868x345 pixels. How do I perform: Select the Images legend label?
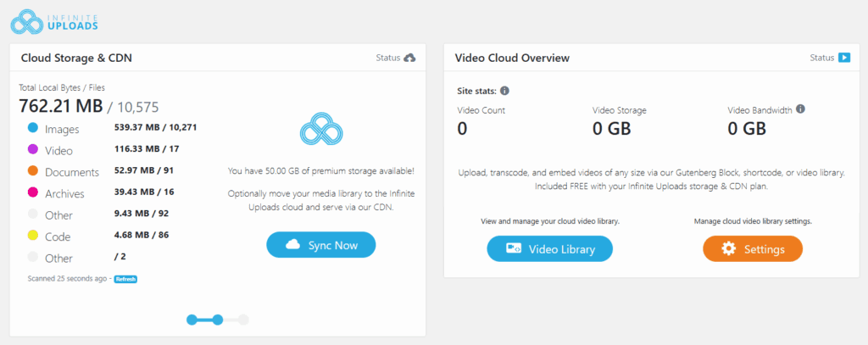point(62,129)
